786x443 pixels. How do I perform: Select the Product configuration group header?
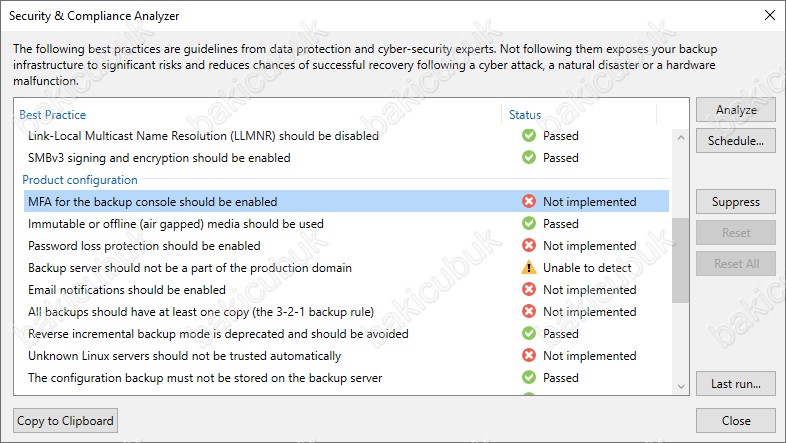point(80,180)
